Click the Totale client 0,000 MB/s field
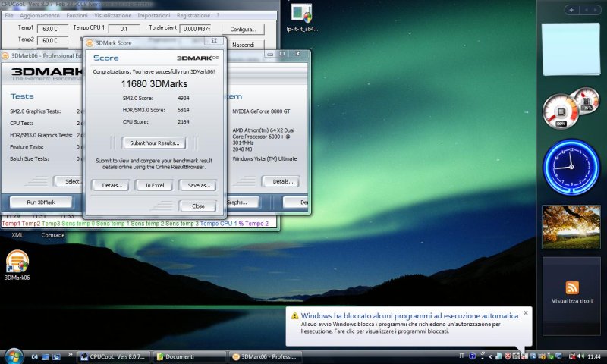The image size is (607, 364). [x=196, y=29]
